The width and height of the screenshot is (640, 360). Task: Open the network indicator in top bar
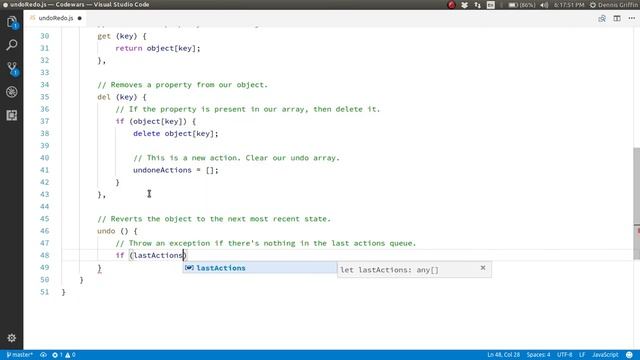pos(477,5)
